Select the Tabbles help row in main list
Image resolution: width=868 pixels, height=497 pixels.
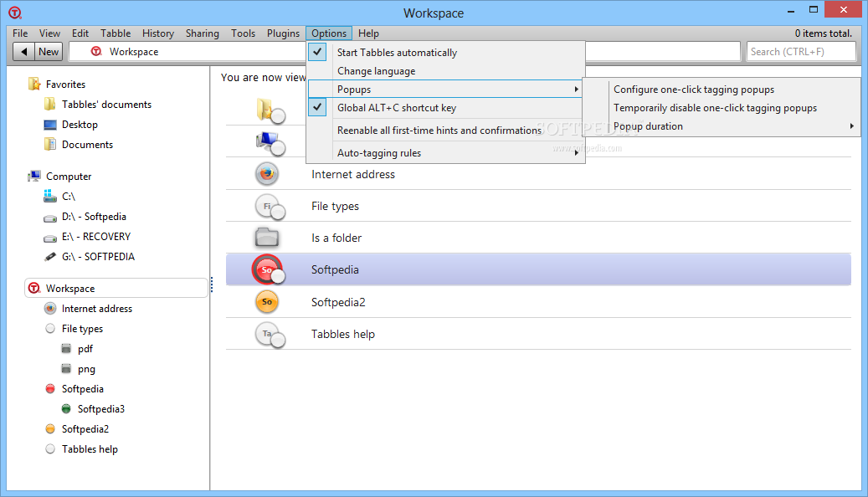click(538, 335)
